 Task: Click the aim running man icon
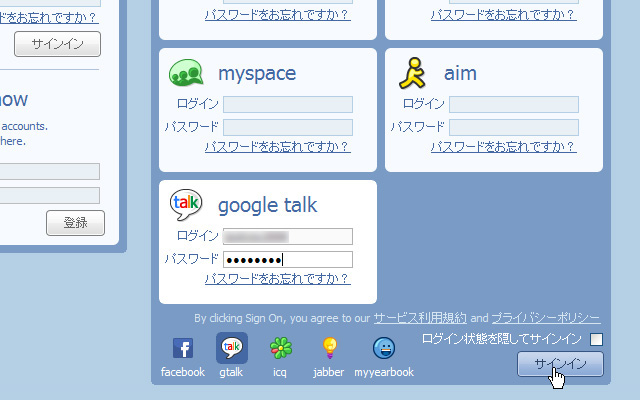[x=412, y=73]
